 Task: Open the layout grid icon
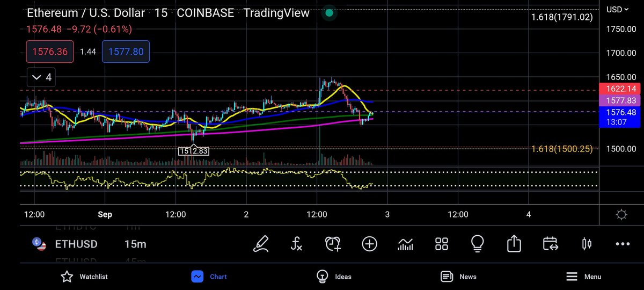pos(442,244)
